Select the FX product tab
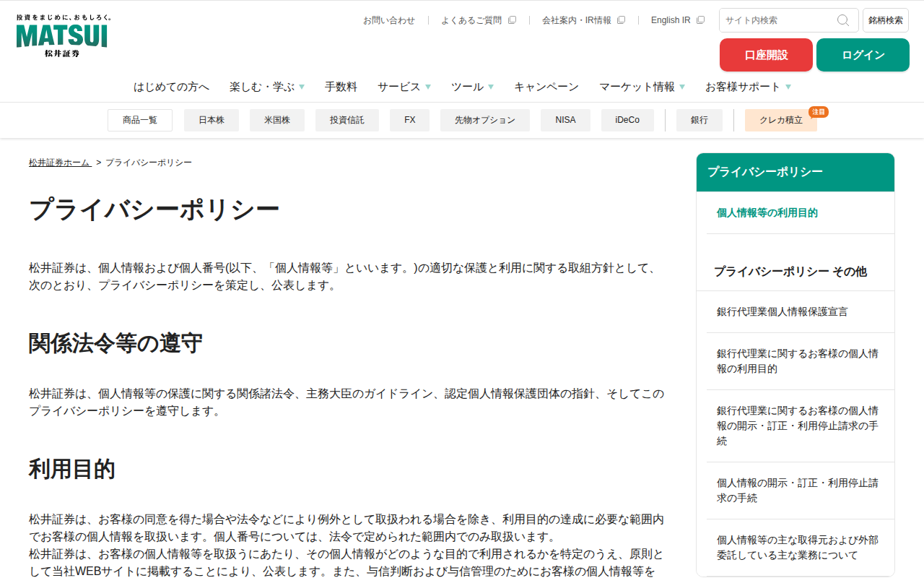Image resolution: width=924 pixels, height=578 pixels. pos(410,120)
